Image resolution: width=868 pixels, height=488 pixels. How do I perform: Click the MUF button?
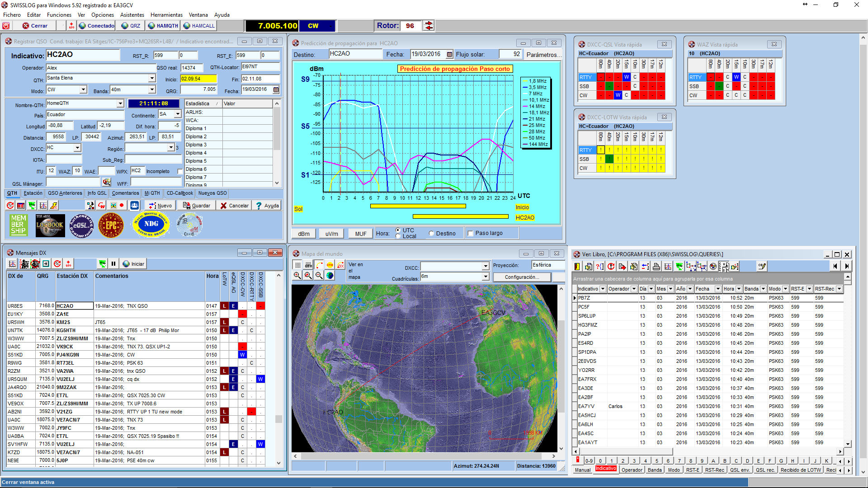(361, 234)
